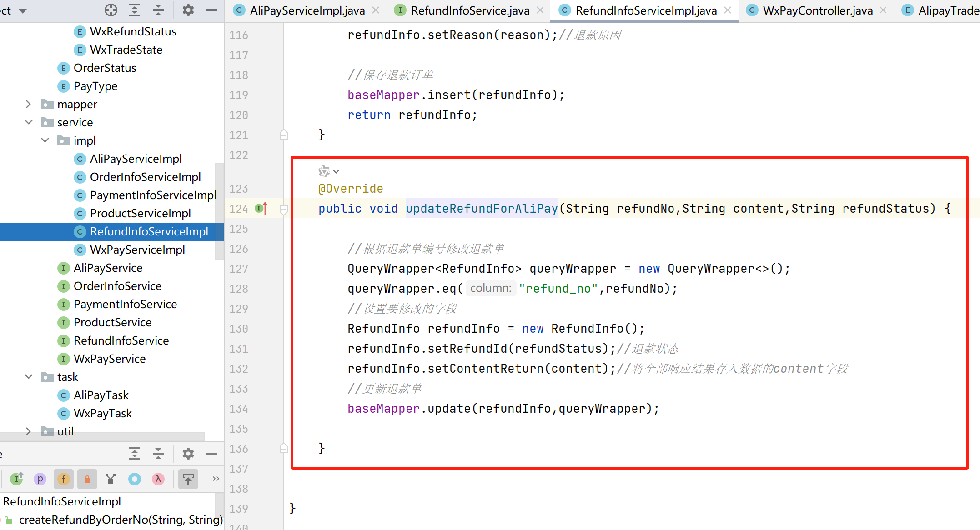Open project panel settings gear
The height and width of the screenshot is (530, 980).
[x=188, y=10]
